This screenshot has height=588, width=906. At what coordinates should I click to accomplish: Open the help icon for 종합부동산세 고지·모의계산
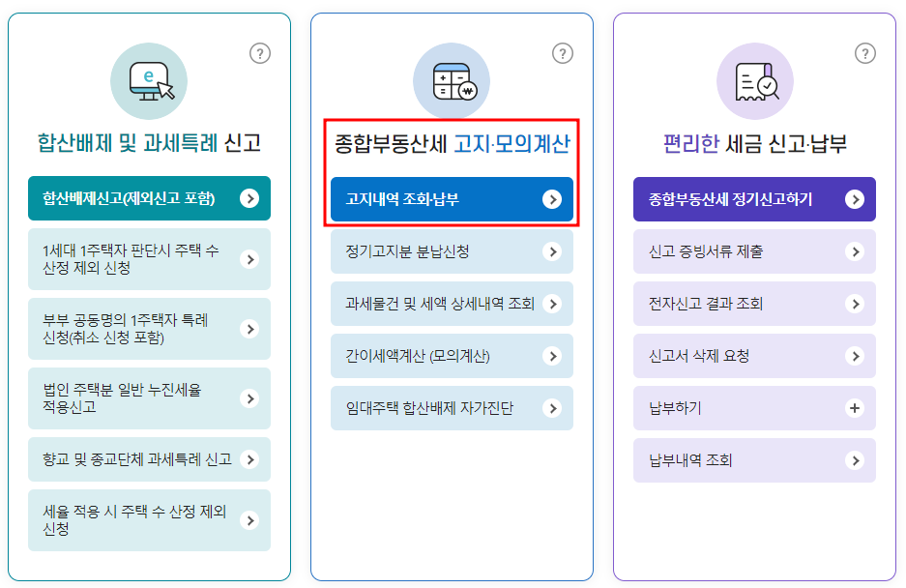pyautogui.click(x=562, y=54)
